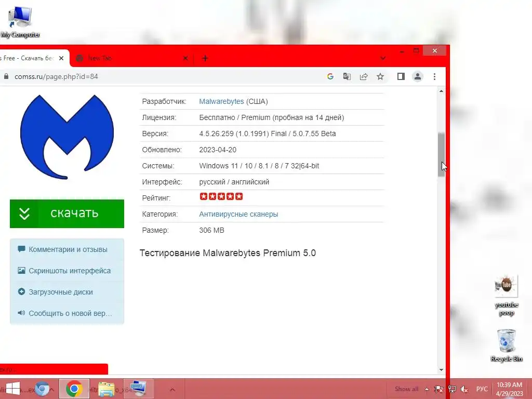
Task: Open the Chrome profile avatar
Action: 418,77
